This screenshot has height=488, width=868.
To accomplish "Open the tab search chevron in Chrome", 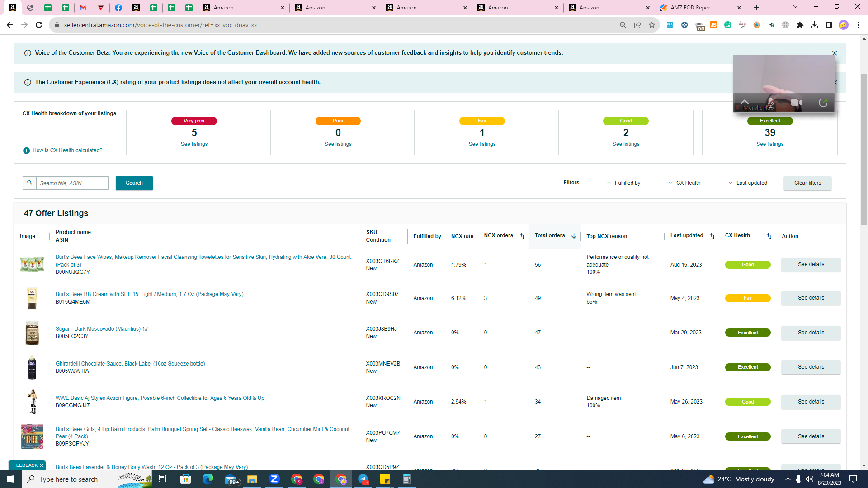I will (x=795, y=7).
